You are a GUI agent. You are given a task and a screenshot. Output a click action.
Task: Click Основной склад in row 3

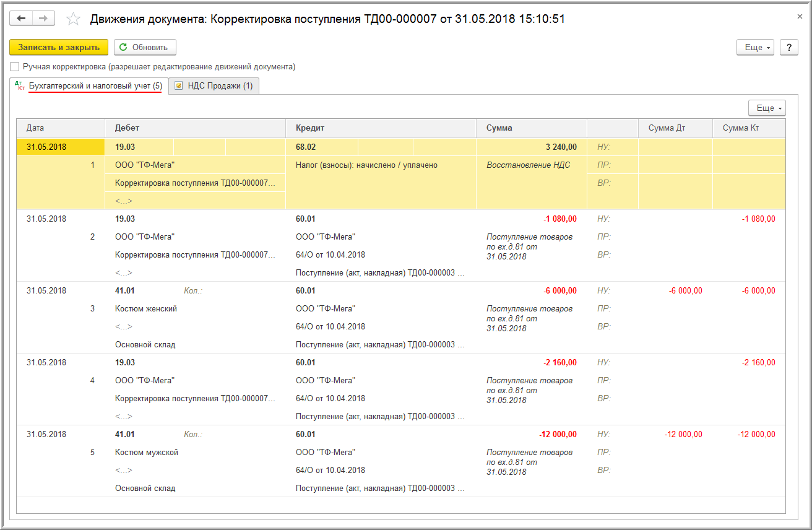click(x=145, y=344)
